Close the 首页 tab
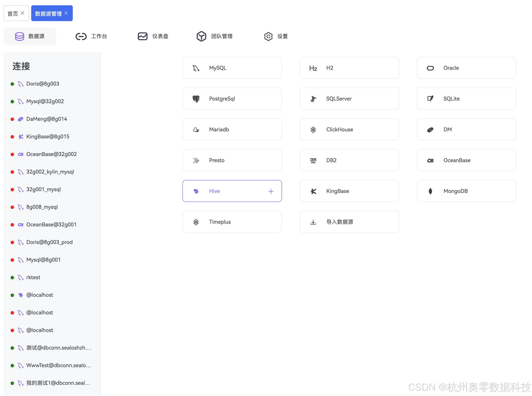The height and width of the screenshot is (396, 532). click(22, 13)
